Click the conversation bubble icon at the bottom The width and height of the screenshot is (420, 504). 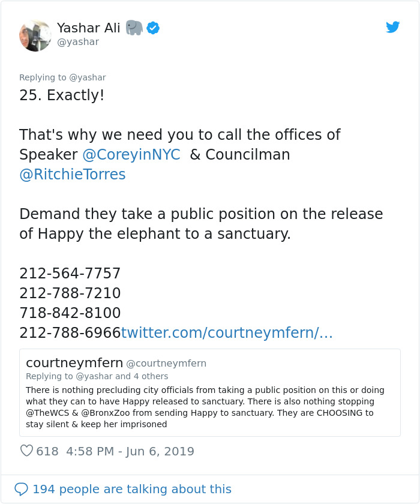22,488
